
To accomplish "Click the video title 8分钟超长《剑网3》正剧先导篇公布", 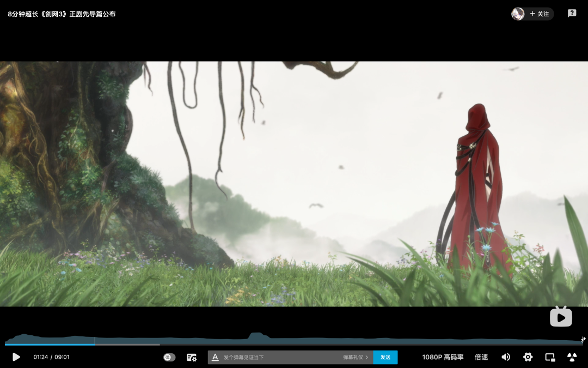I will 62,14.
